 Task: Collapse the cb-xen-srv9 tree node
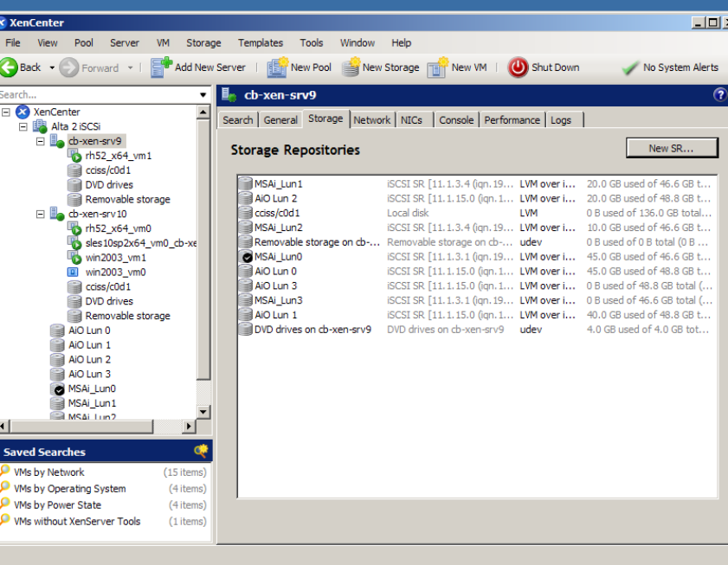(40, 141)
